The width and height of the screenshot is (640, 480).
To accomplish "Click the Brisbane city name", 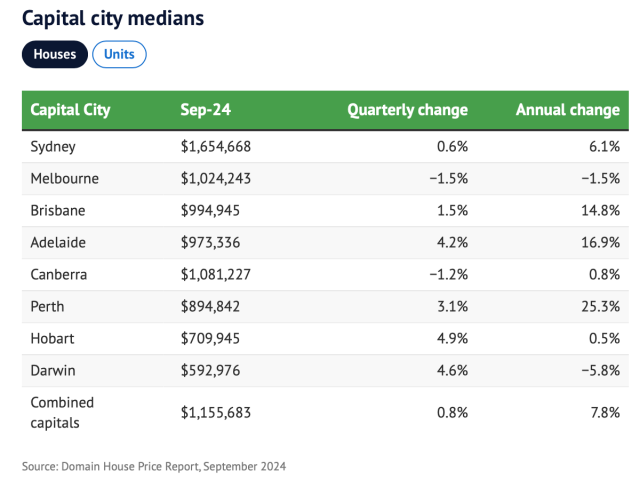I will (x=59, y=211).
